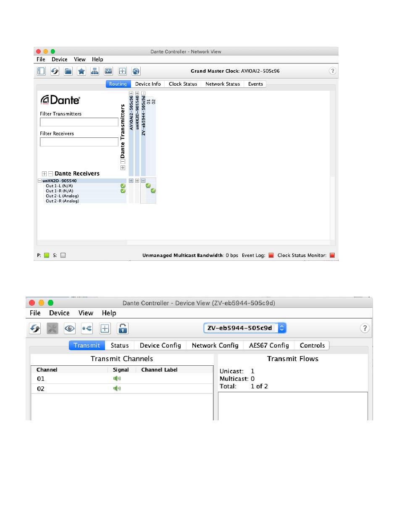Click the padlock device lock icon
Viewport: 399px width, 532px height.
pyautogui.click(x=123, y=328)
